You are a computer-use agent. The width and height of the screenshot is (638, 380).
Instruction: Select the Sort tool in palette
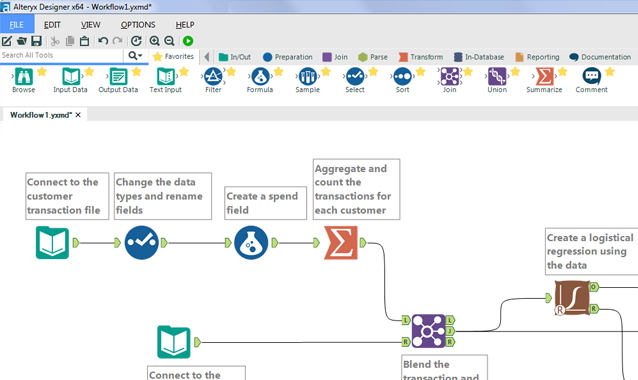pos(402,81)
